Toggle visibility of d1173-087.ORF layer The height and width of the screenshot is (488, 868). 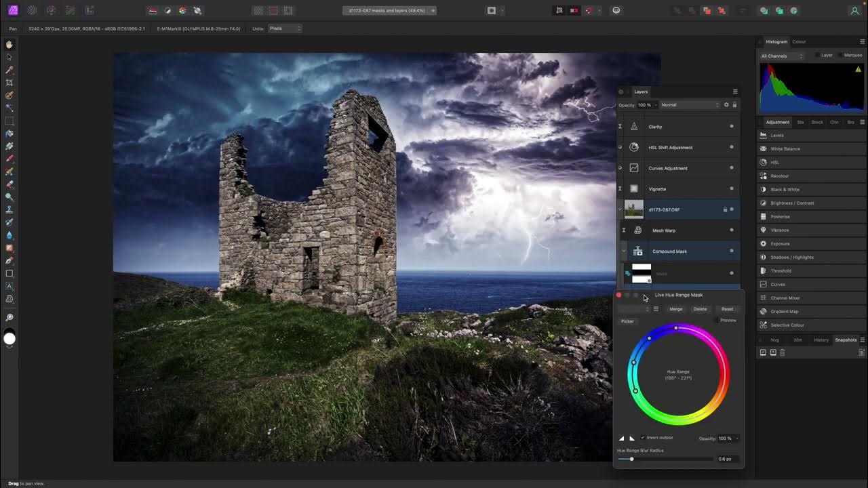[x=731, y=209]
